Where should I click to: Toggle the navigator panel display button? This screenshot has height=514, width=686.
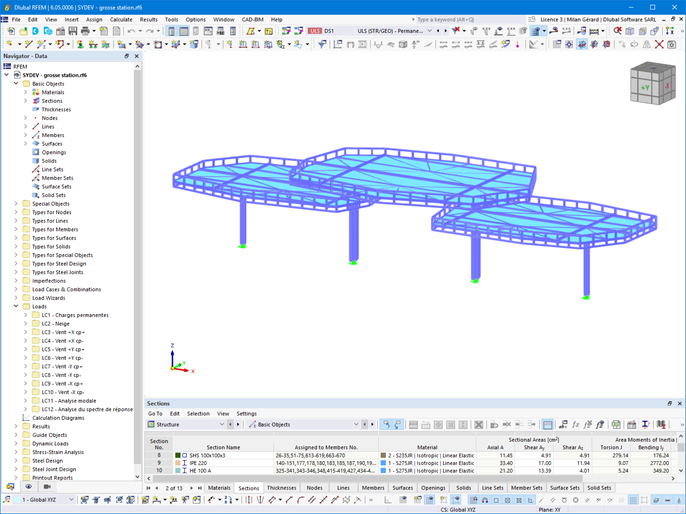click(x=172, y=31)
